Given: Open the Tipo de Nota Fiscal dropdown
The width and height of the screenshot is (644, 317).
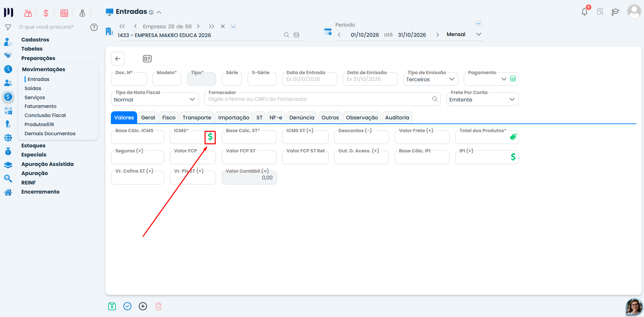Looking at the screenshot, I should (155, 99).
